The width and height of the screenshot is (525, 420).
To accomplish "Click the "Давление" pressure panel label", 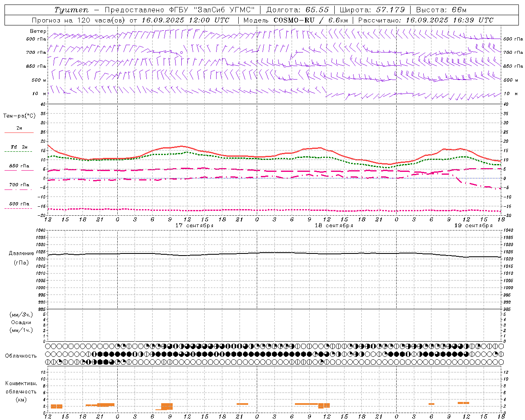I will click(x=21, y=253).
